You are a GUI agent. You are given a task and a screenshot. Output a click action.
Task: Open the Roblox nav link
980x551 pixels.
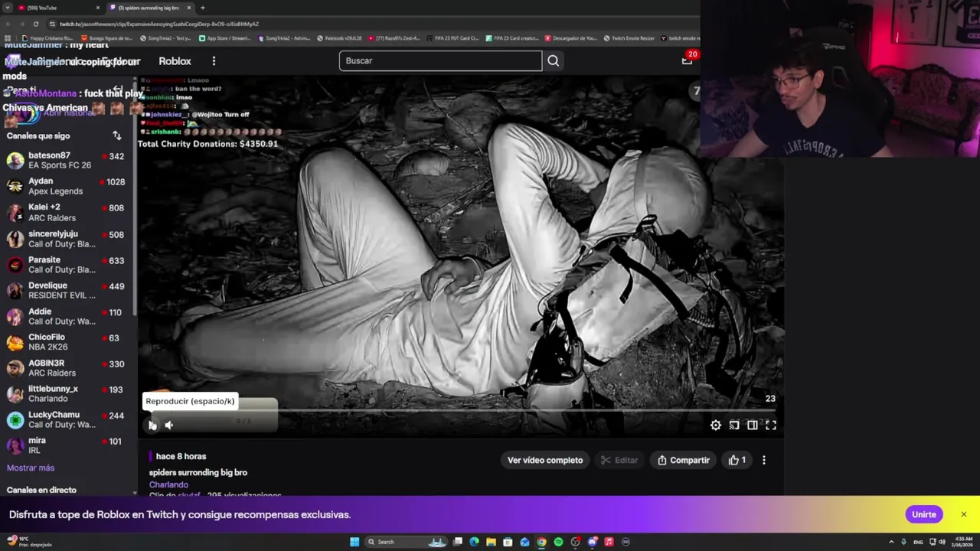[175, 61]
